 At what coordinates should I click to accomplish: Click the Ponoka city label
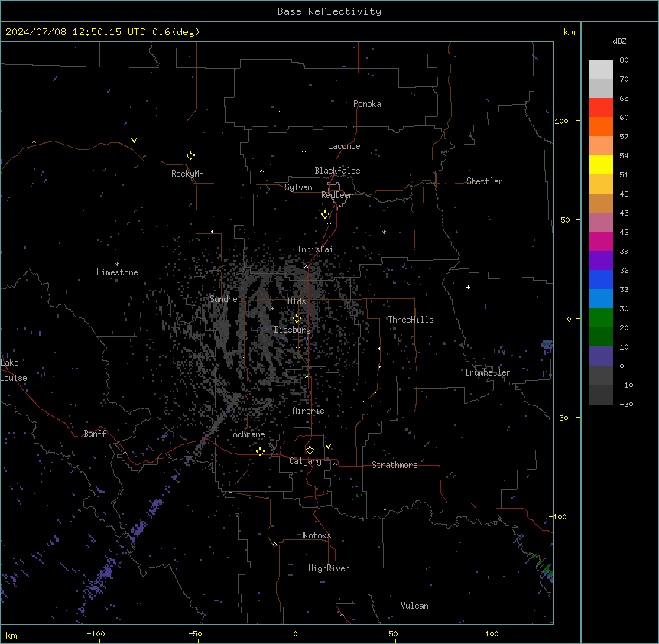[367, 104]
